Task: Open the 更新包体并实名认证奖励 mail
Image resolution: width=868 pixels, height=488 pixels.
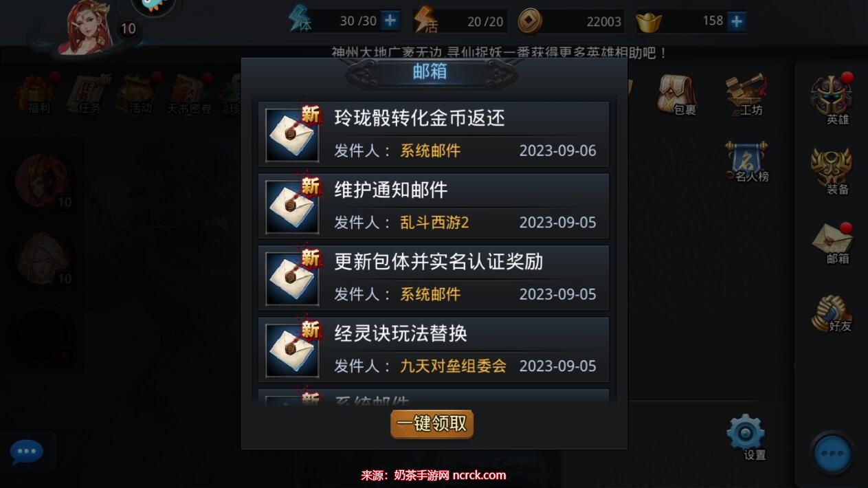Action: [434, 278]
